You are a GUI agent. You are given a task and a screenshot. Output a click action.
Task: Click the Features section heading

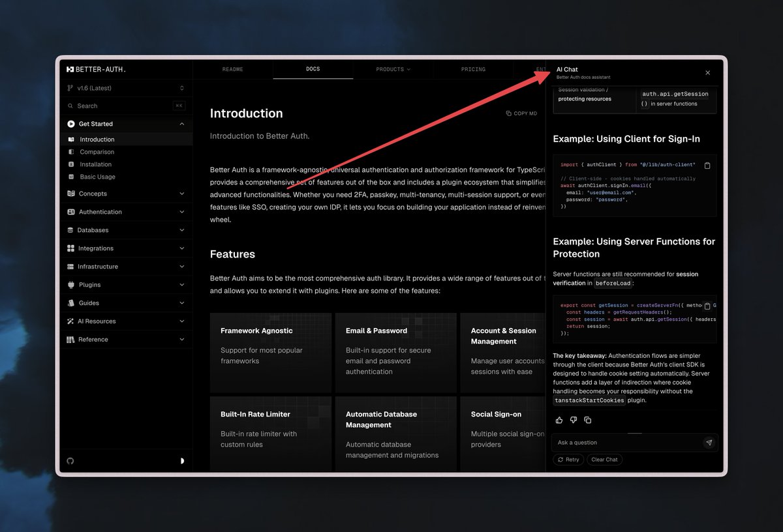coord(232,254)
